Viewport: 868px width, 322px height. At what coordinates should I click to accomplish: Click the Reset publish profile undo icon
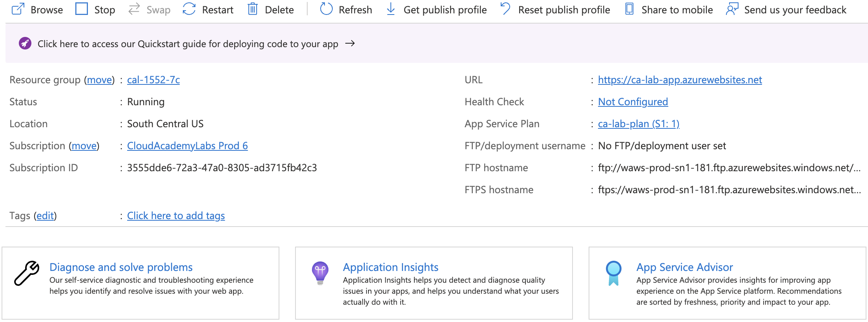coord(505,9)
